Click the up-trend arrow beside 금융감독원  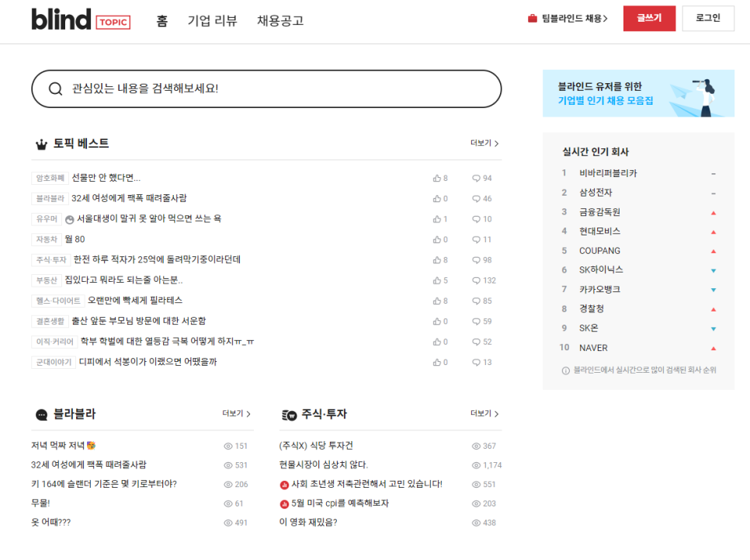pyautogui.click(x=714, y=213)
